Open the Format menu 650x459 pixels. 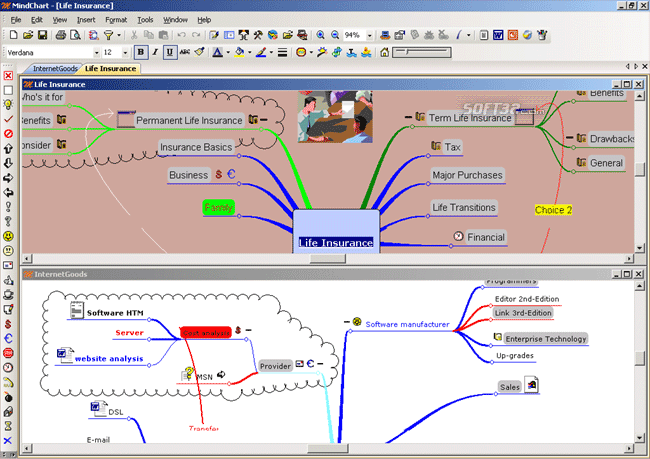pos(116,20)
